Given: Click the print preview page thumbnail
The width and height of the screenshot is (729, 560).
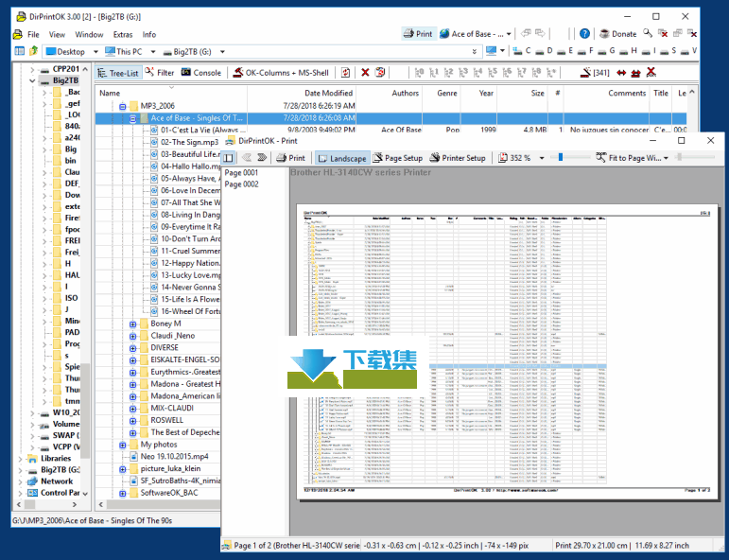Looking at the screenshot, I should click(x=506, y=352).
